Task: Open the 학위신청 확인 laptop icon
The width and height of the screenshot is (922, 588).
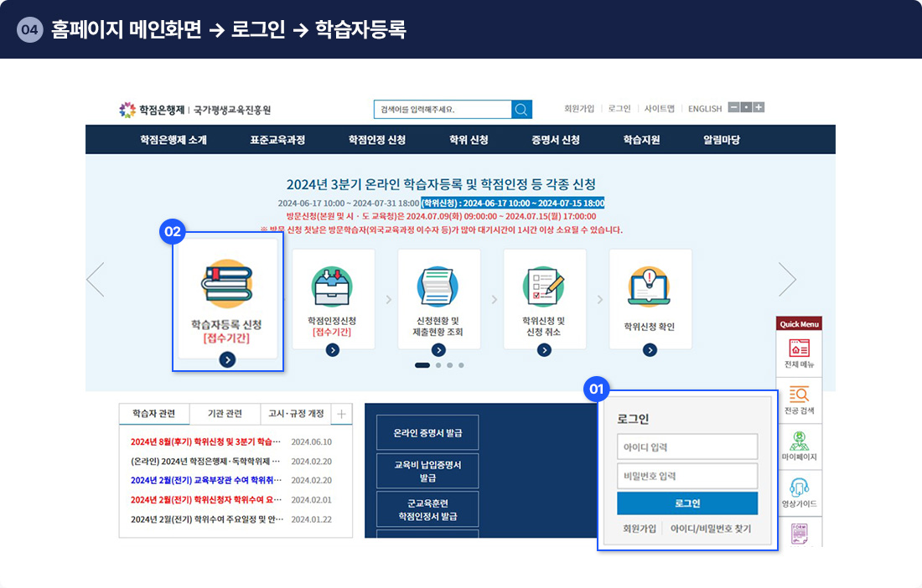Action: coord(650,286)
